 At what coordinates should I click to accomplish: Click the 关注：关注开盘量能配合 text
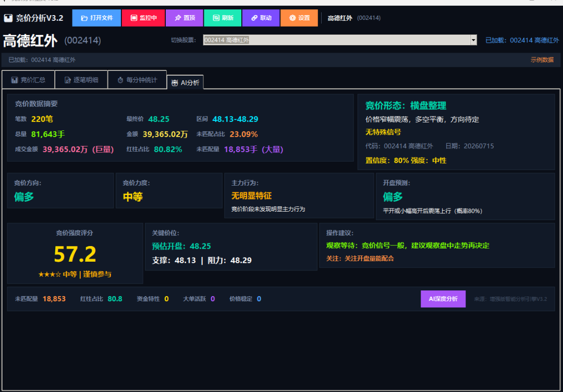[360, 258]
